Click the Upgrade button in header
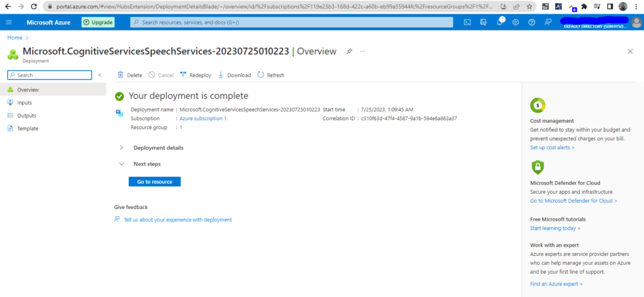The image size is (644, 297). 97,23
